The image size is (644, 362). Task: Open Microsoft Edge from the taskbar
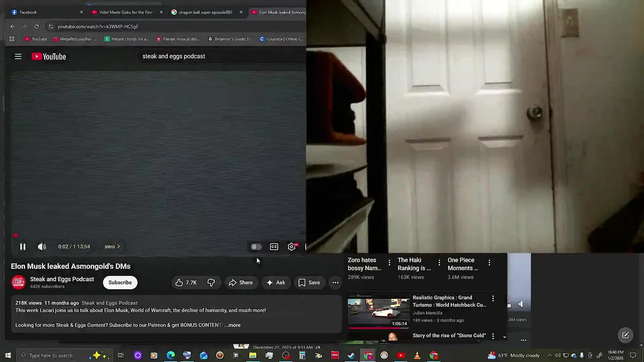(x=171, y=355)
